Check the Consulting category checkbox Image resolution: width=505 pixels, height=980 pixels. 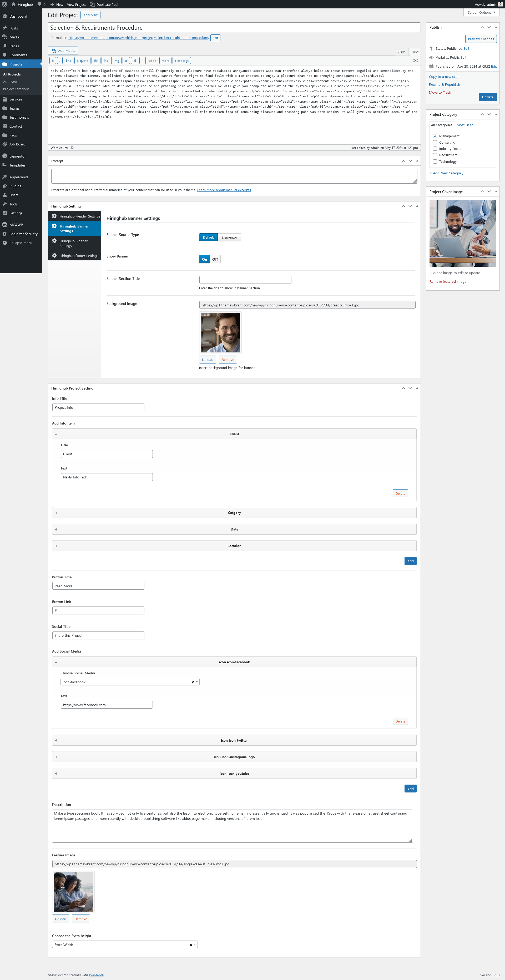pos(435,142)
